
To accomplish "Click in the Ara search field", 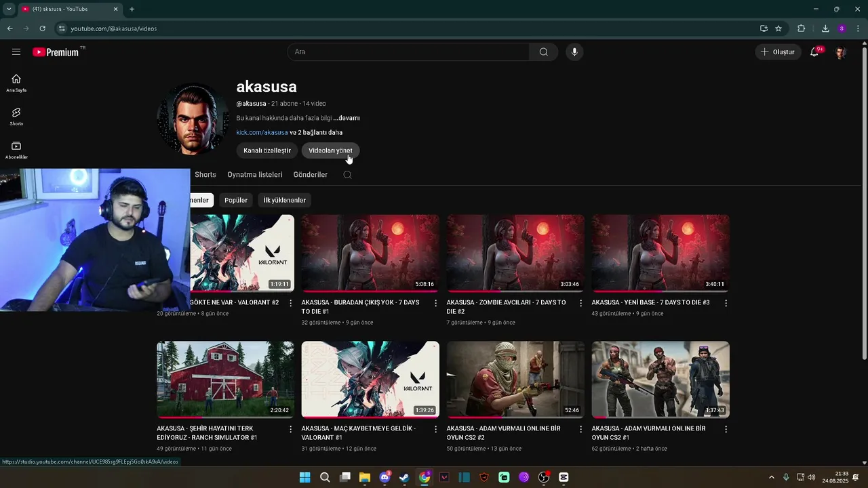I will [409, 52].
